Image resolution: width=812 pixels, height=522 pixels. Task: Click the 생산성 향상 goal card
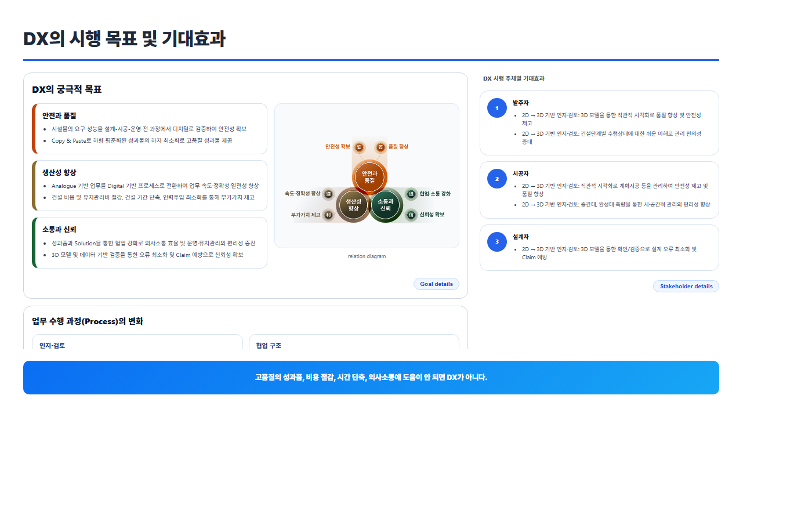[150, 186]
